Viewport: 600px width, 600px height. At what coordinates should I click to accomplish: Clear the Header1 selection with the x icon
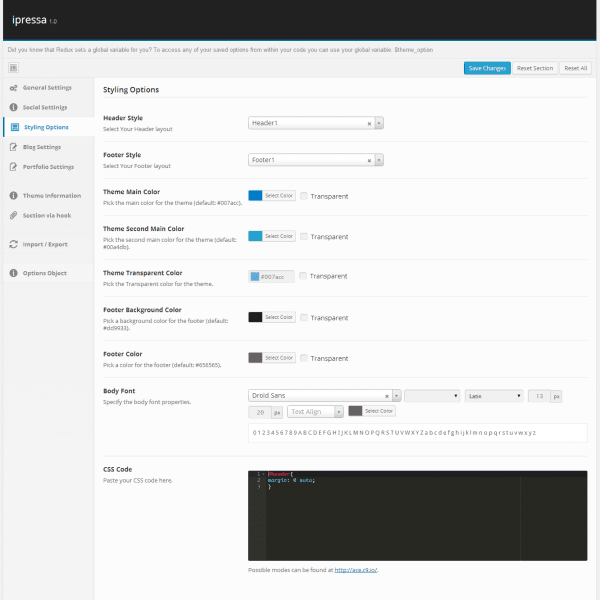coord(369,123)
